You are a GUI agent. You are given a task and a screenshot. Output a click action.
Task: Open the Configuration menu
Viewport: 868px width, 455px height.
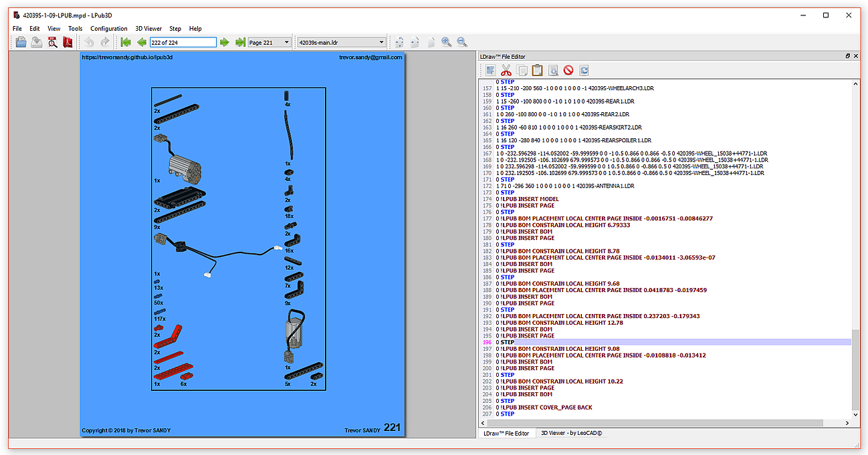[x=109, y=29]
